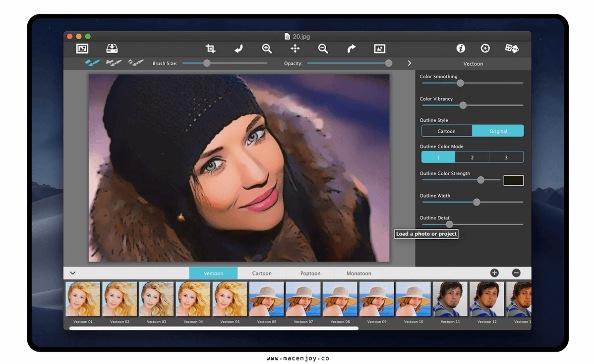Image resolution: width=595 pixels, height=364 pixels.
Task: Apply the Vectoon 03 preset thumbnail
Action: coord(157,299)
